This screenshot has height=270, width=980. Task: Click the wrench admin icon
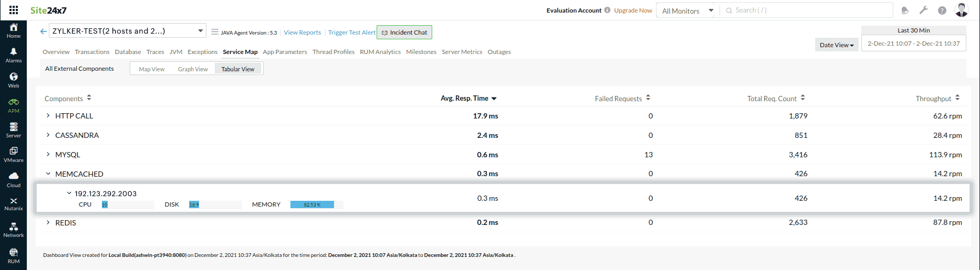[x=924, y=10]
